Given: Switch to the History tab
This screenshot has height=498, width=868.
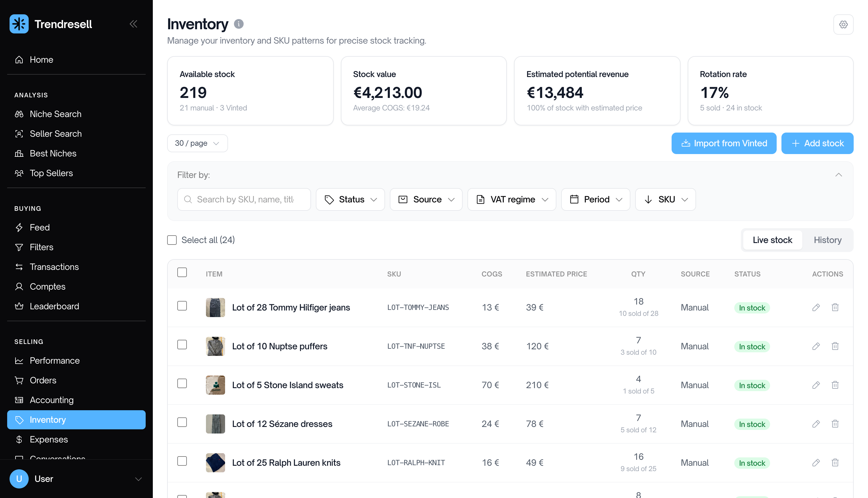Looking at the screenshot, I should click(827, 240).
